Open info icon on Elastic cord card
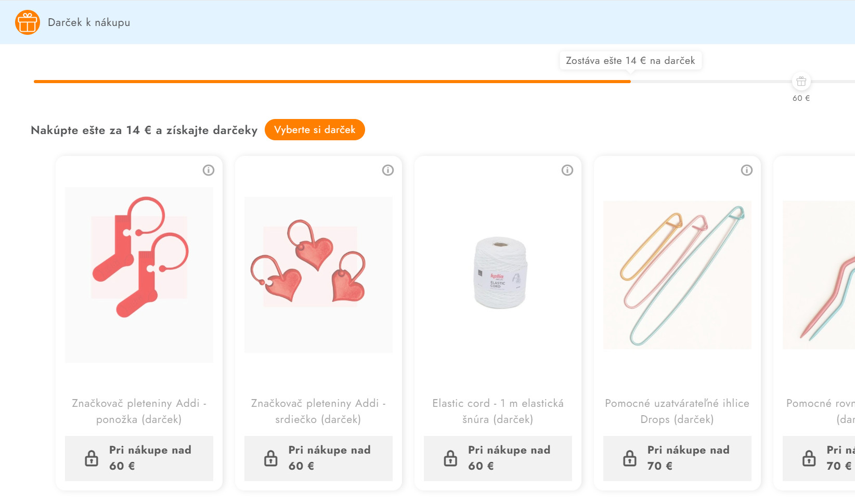This screenshot has width=855, height=504. click(x=567, y=170)
